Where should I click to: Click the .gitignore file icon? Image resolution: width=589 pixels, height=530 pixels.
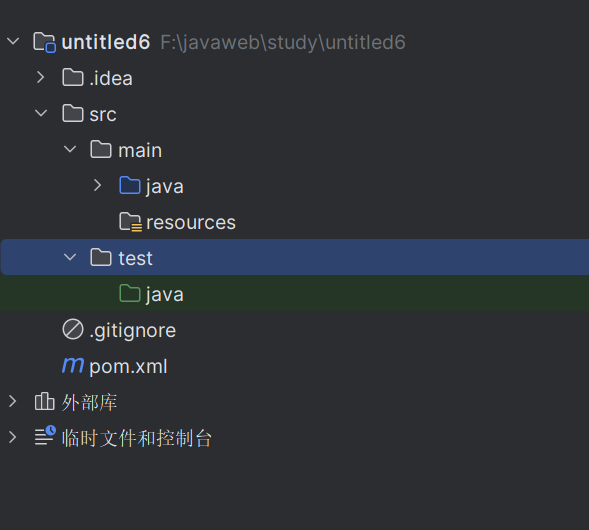(73, 329)
